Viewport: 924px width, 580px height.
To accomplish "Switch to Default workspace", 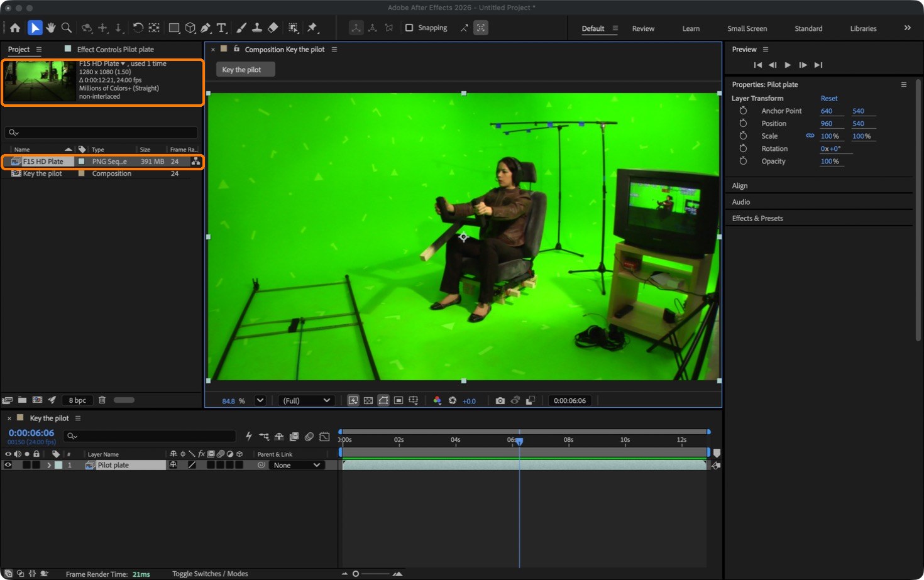I will (x=593, y=28).
